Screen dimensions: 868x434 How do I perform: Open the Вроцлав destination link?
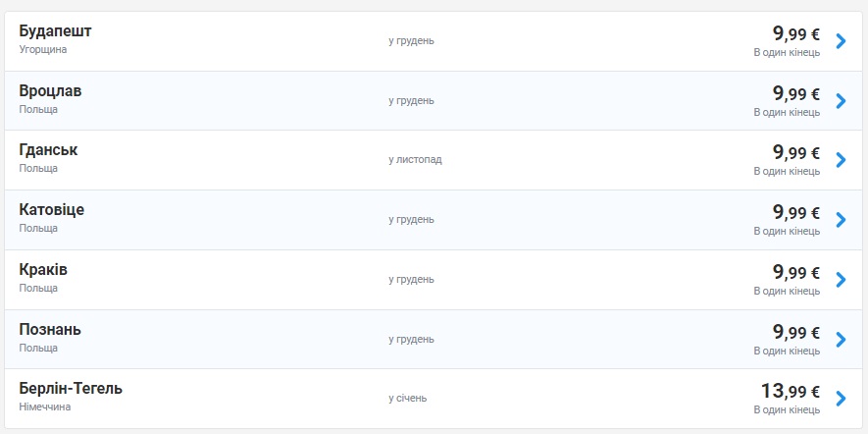(x=50, y=90)
